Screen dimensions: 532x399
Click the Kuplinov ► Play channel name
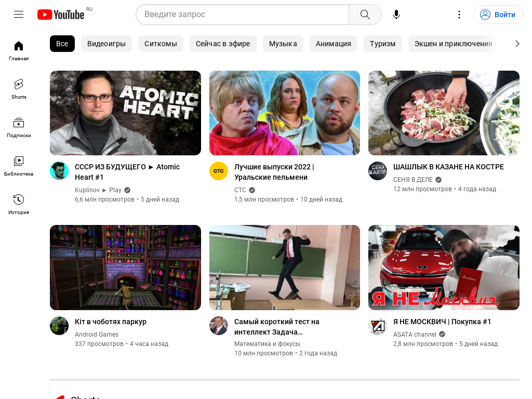(x=98, y=190)
